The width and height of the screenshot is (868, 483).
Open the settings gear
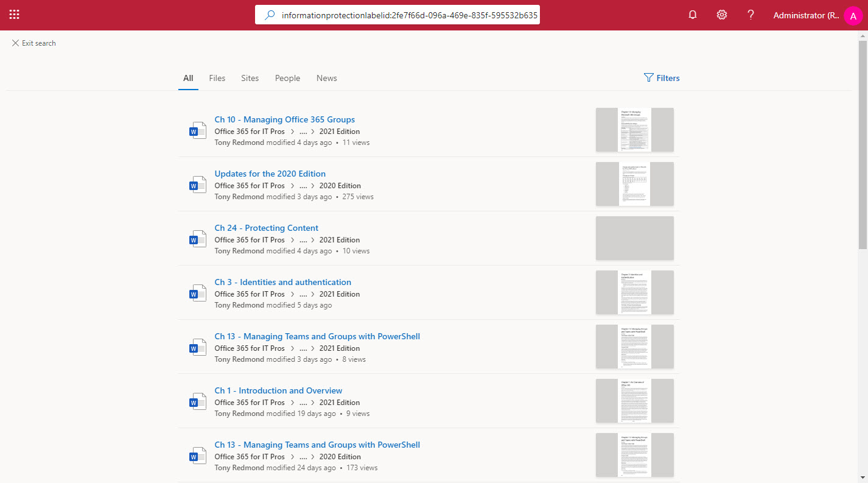pyautogui.click(x=722, y=15)
